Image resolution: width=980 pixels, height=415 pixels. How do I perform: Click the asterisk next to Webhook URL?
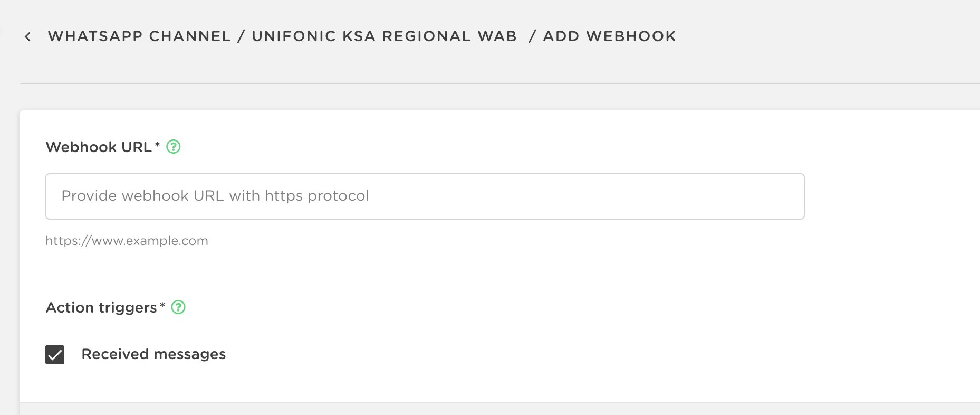157,145
